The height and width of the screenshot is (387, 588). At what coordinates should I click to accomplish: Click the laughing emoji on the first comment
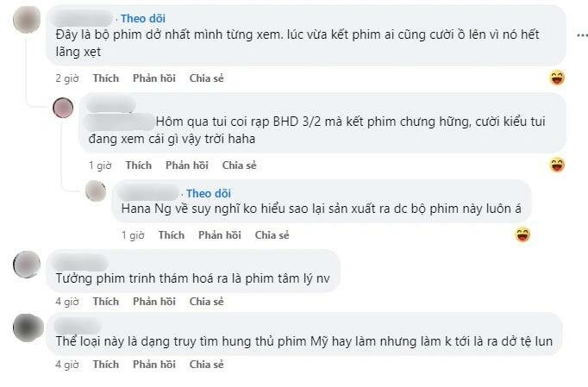557,78
